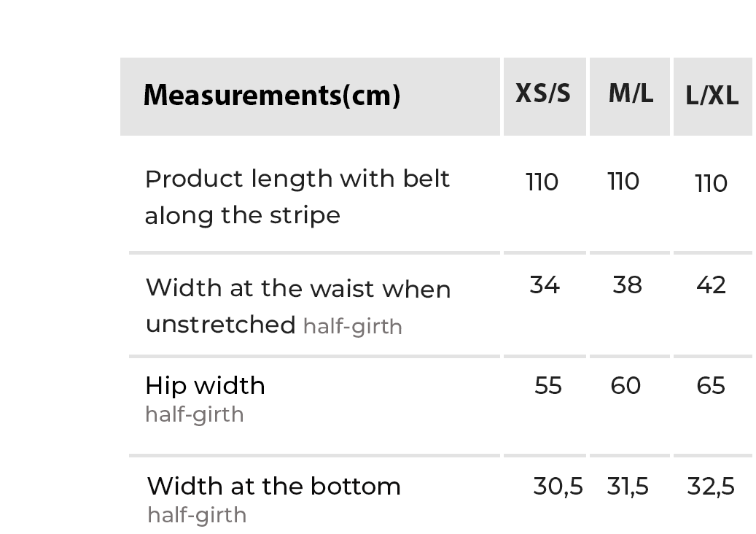This screenshot has height=534, width=756.
Task: Click the product length value for L/XL
Action: point(712,183)
